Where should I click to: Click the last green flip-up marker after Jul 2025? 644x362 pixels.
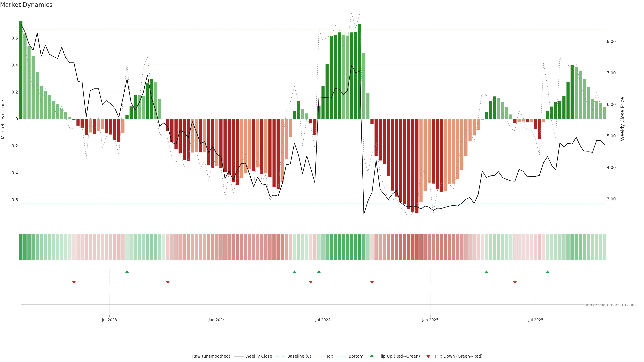pyautogui.click(x=548, y=272)
